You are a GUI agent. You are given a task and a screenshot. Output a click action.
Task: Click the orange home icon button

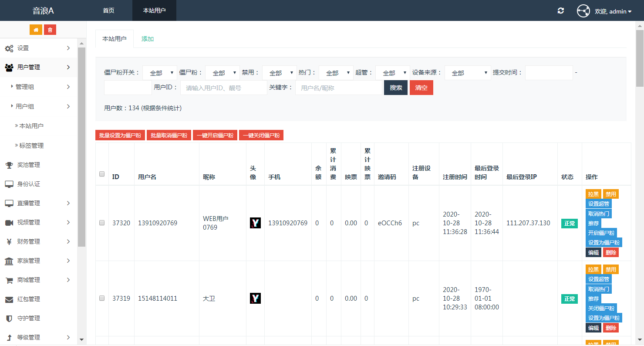(36, 30)
